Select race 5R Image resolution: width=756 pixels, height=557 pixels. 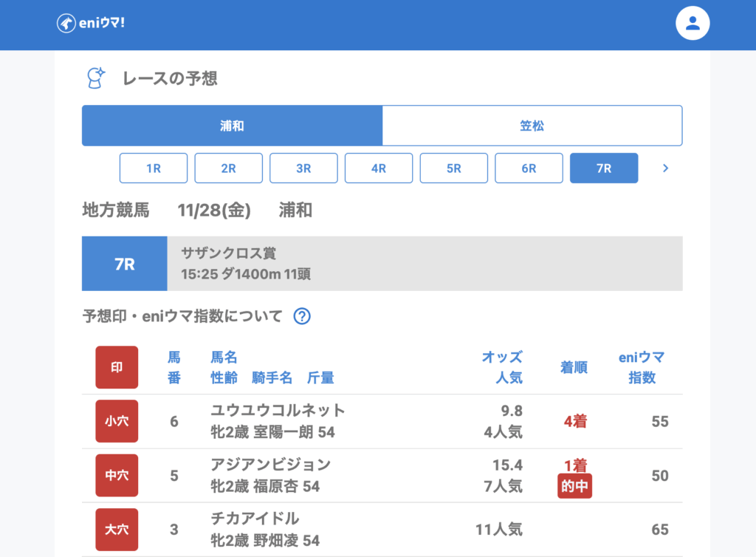454,168
